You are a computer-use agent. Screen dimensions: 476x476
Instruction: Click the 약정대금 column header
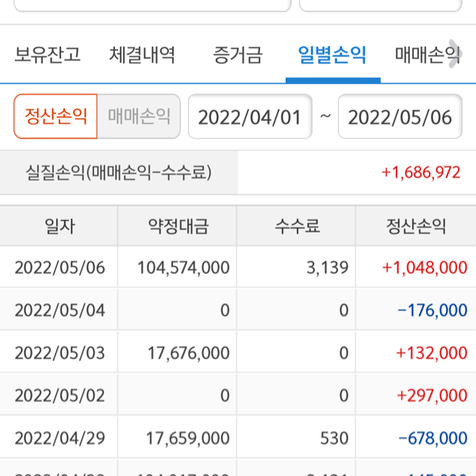178,227
